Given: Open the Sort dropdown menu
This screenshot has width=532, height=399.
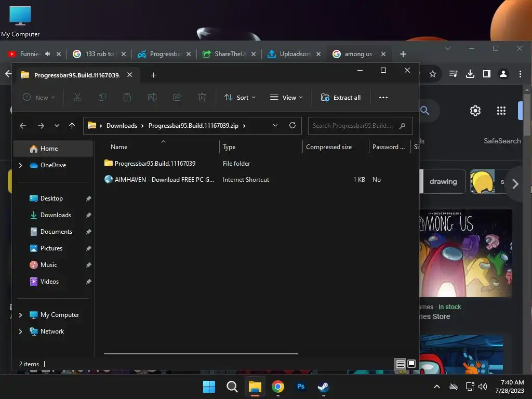Looking at the screenshot, I should coord(240,97).
